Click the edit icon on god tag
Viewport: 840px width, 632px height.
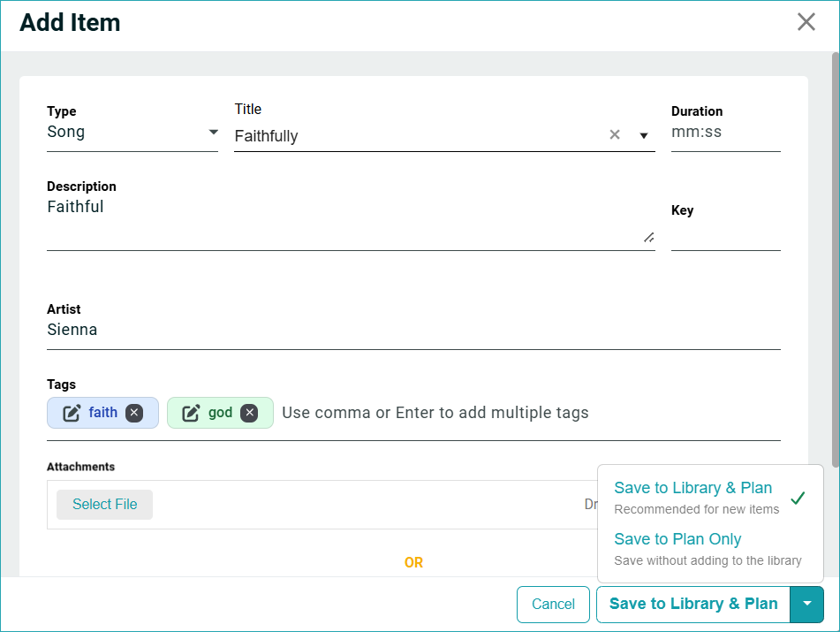tap(191, 413)
